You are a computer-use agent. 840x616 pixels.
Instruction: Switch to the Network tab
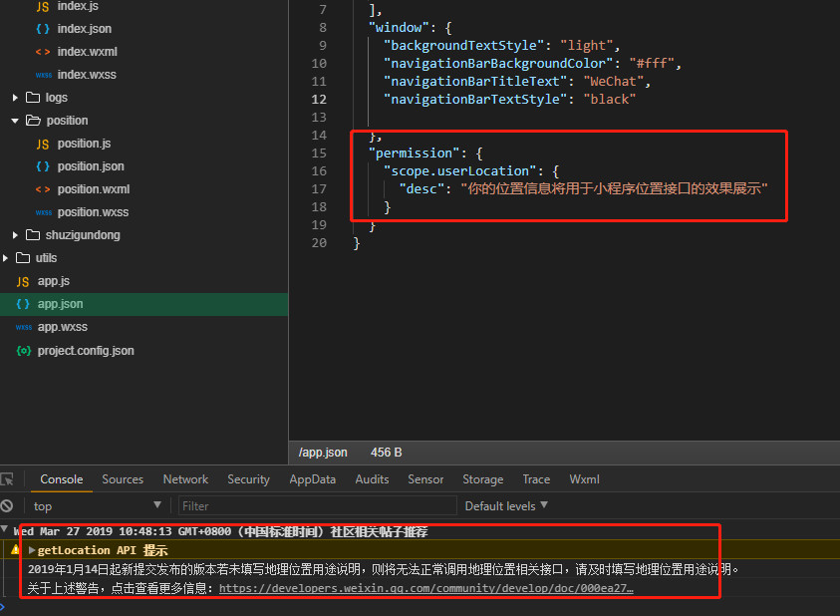pos(186,479)
